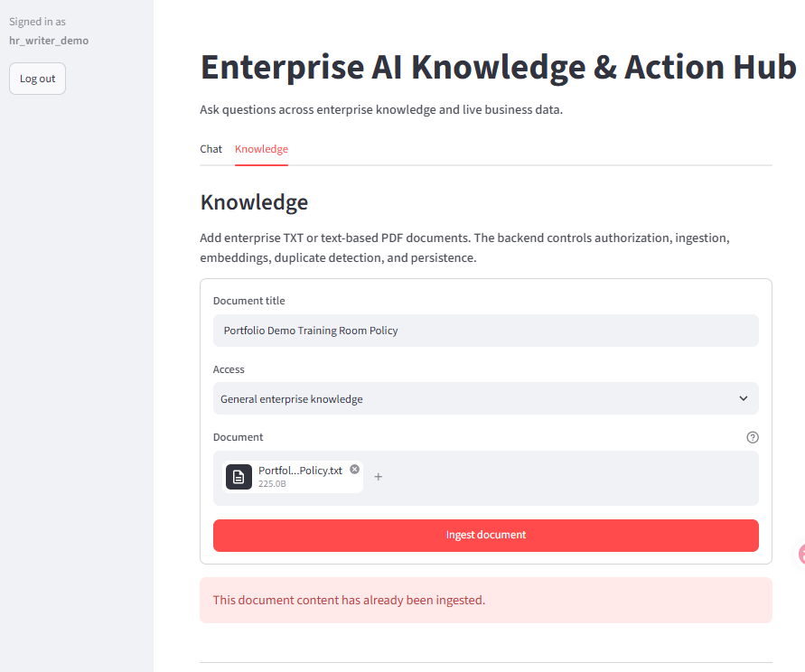Click the Ingest document button
The width and height of the screenshot is (805, 672).
[x=486, y=536]
